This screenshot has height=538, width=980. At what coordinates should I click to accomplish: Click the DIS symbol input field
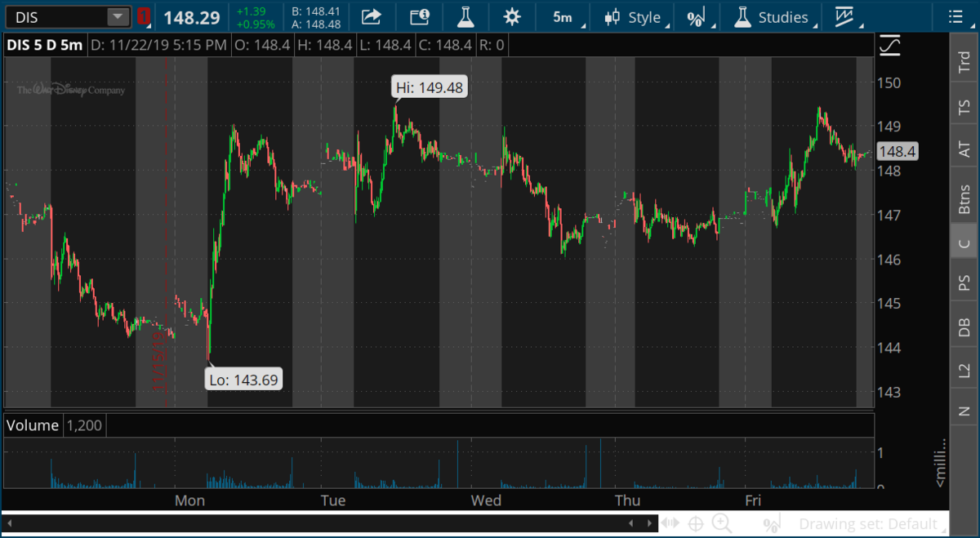pyautogui.click(x=56, y=16)
